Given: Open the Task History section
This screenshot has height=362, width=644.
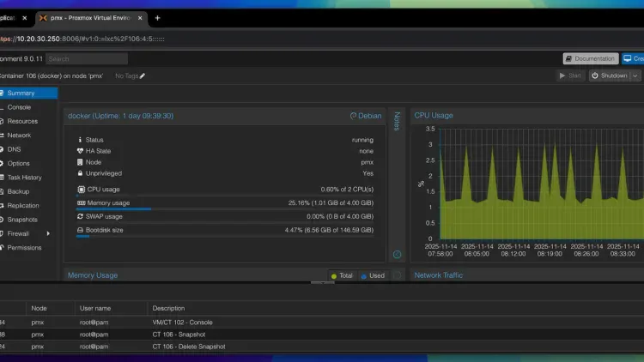Looking at the screenshot, I should 24,178.
